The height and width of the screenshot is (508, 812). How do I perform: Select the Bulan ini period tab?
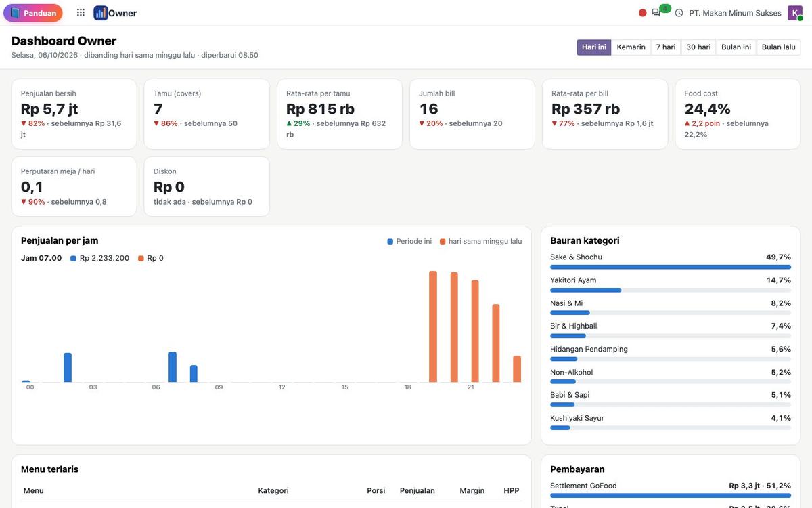click(736, 47)
